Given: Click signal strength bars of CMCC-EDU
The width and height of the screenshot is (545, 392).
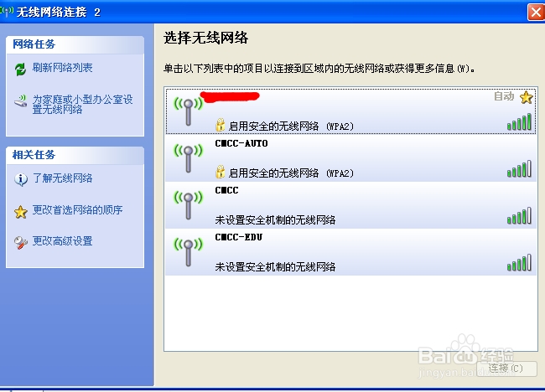Looking at the screenshot, I should (519, 262).
